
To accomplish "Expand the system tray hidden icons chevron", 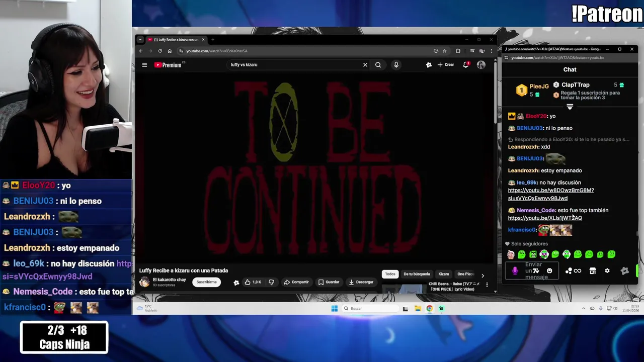I will coord(584,309).
